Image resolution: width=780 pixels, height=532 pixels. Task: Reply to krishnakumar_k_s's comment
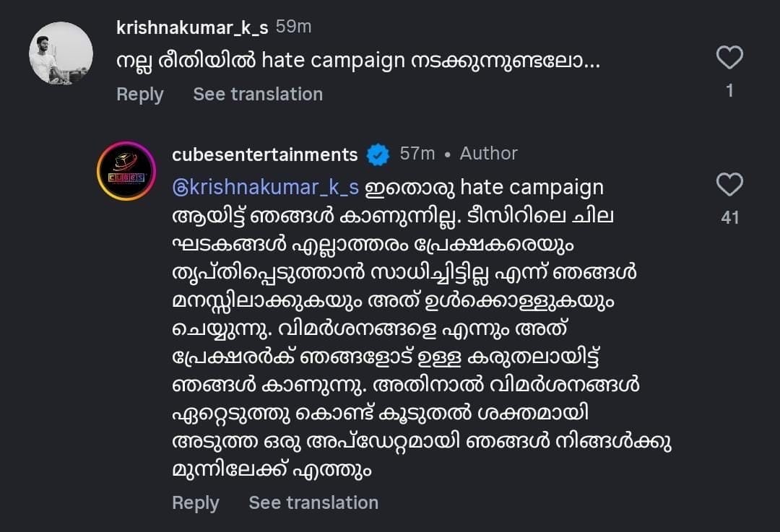[139, 95]
